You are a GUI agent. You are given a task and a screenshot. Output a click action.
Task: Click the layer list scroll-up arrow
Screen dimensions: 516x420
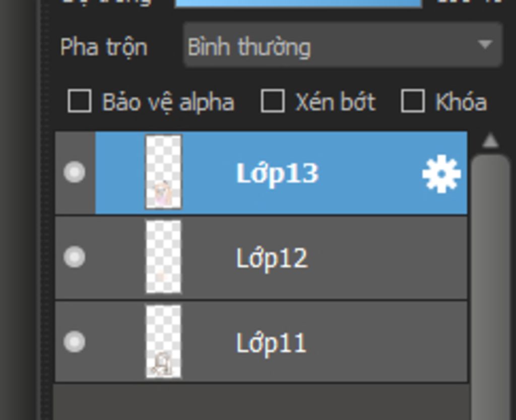coord(490,142)
